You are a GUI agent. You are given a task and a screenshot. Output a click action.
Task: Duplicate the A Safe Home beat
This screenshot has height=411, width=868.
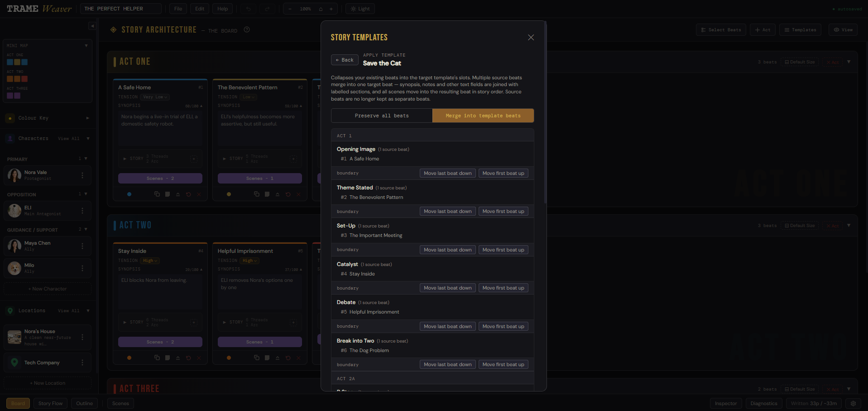tap(157, 194)
